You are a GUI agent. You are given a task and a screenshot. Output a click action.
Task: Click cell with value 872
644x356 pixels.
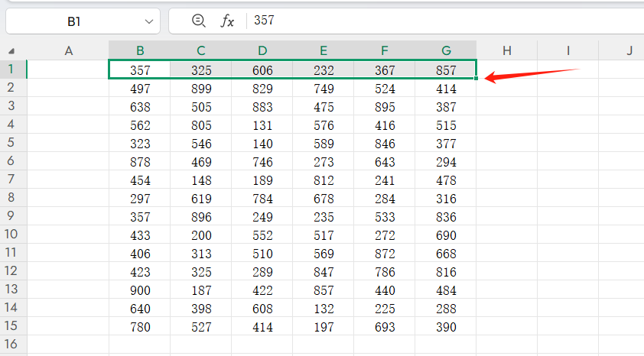[385, 254]
